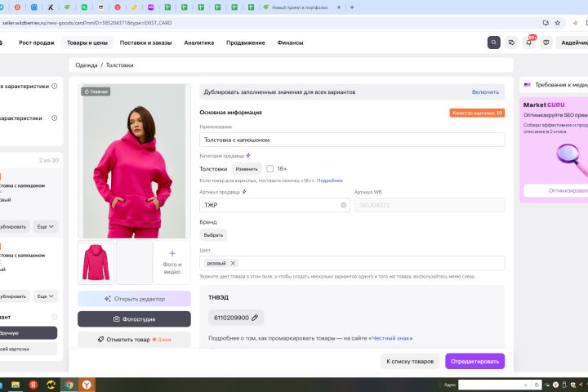
Task: Open Рост продаж menu
Action: pyautogui.click(x=37, y=42)
